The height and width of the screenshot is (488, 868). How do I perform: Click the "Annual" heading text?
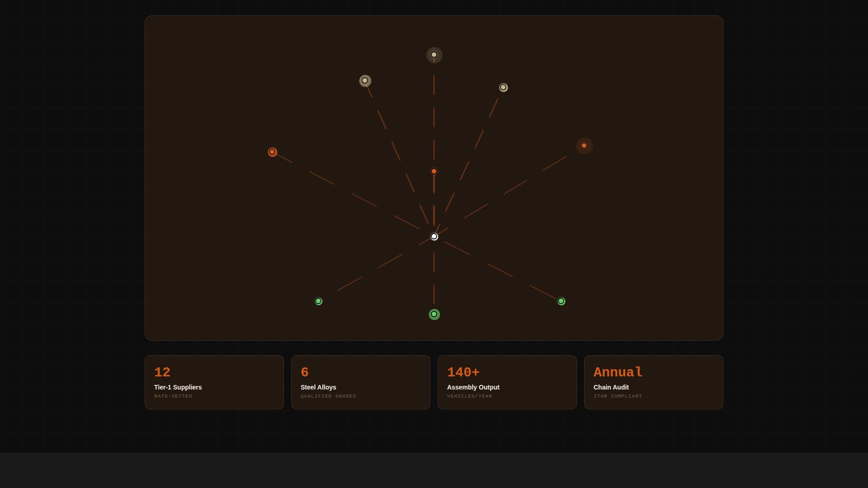(x=618, y=372)
